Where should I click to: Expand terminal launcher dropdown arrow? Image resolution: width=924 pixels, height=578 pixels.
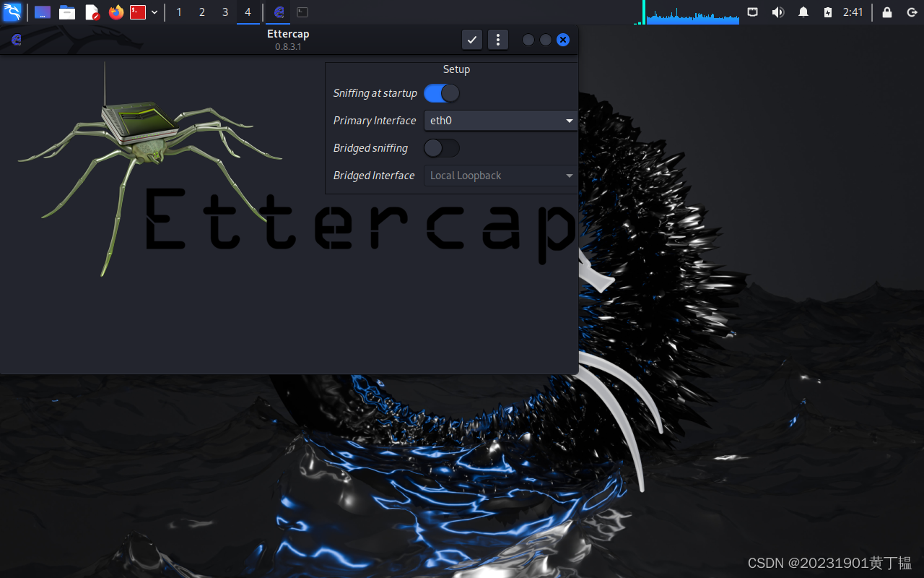[154, 12]
